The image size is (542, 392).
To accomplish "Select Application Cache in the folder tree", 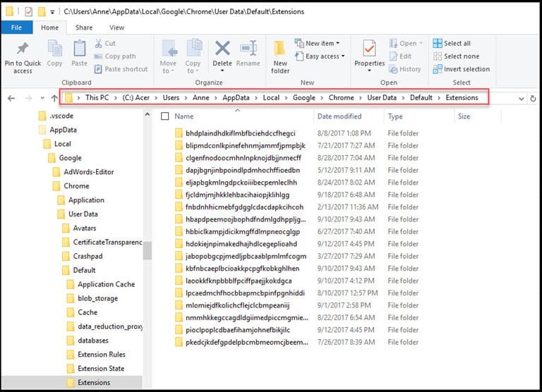I will click(x=106, y=284).
